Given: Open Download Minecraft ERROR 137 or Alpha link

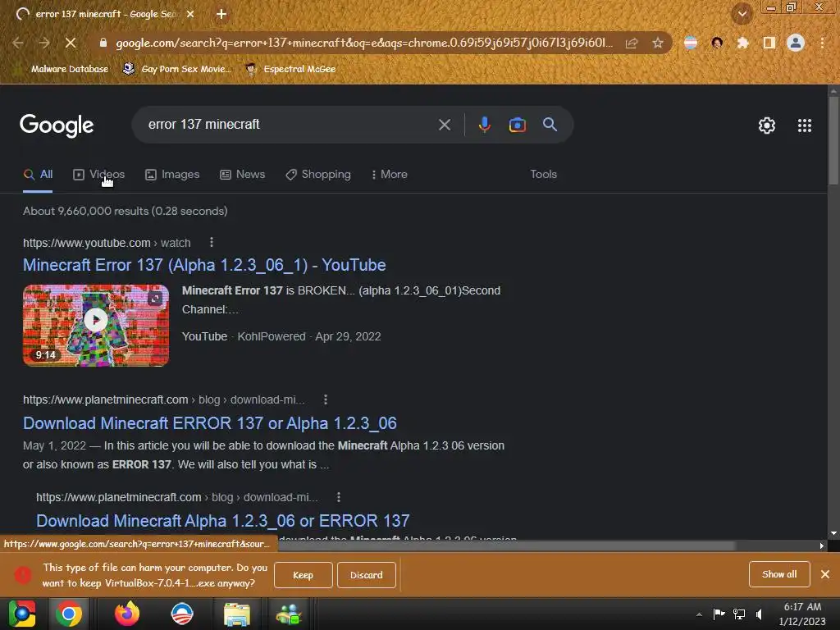Looking at the screenshot, I should [209, 423].
